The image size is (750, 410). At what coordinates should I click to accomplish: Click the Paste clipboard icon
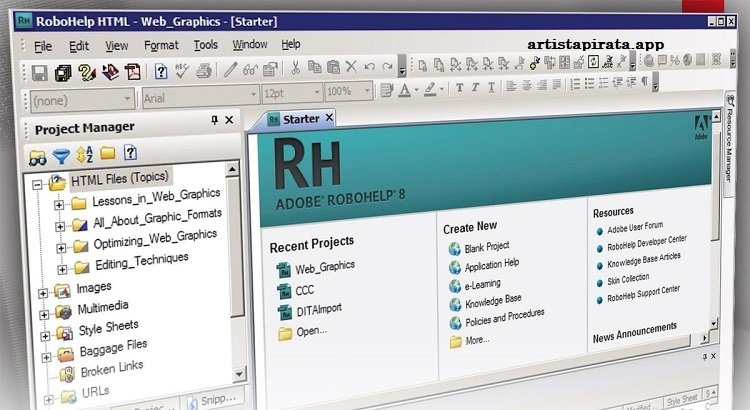(333, 66)
